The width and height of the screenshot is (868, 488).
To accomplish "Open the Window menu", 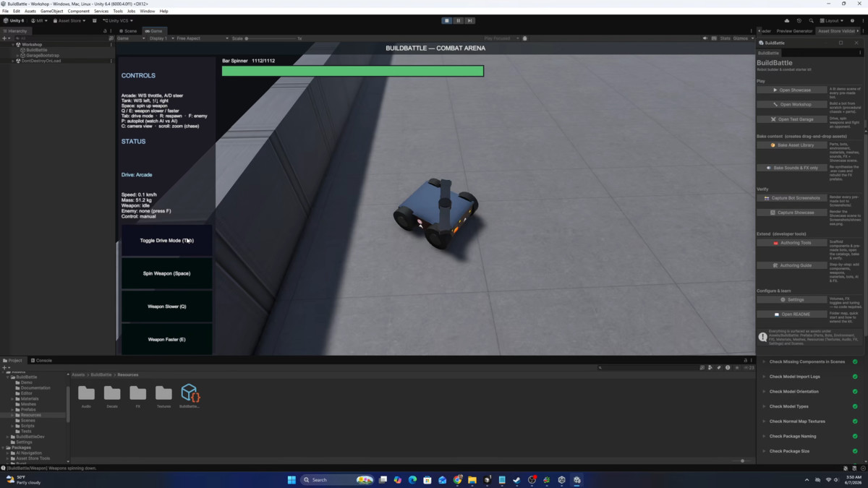I will pyautogui.click(x=147, y=12).
